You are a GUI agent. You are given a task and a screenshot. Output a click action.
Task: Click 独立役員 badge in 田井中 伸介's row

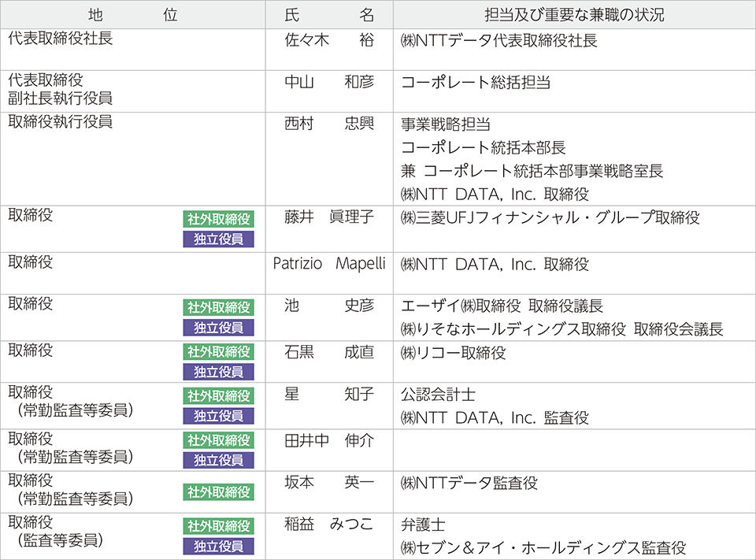click(218, 461)
